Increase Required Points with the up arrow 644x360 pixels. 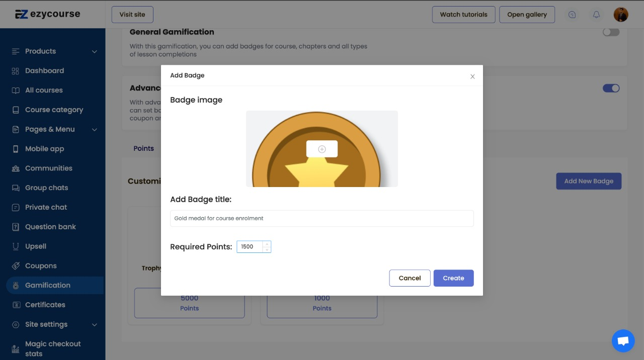click(x=267, y=244)
